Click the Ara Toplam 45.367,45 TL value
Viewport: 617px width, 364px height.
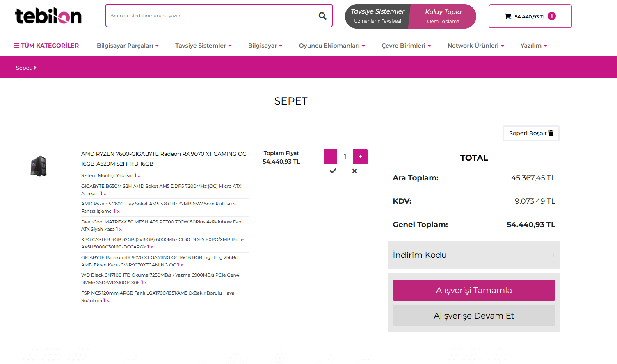[x=533, y=178]
